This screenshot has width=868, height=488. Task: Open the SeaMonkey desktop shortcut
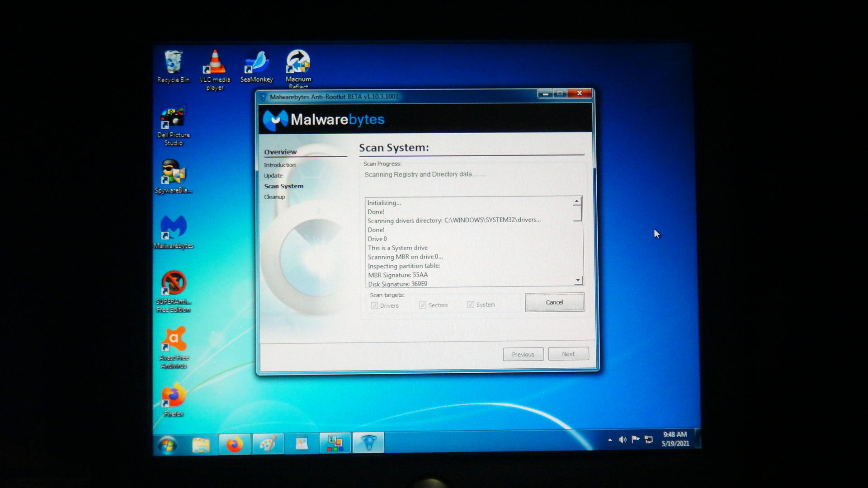257,67
